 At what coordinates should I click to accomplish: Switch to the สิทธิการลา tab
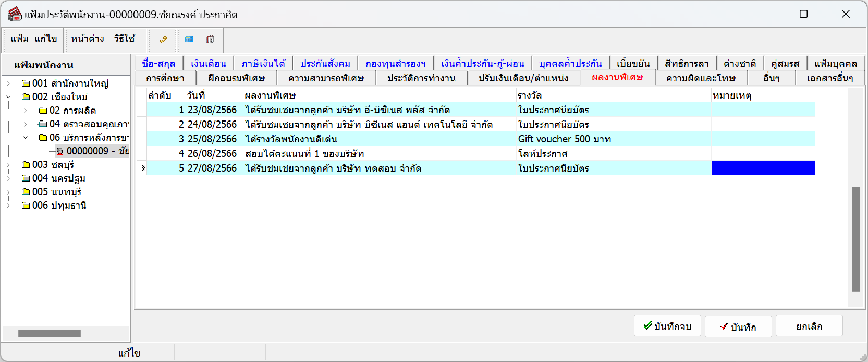pos(687,63)
